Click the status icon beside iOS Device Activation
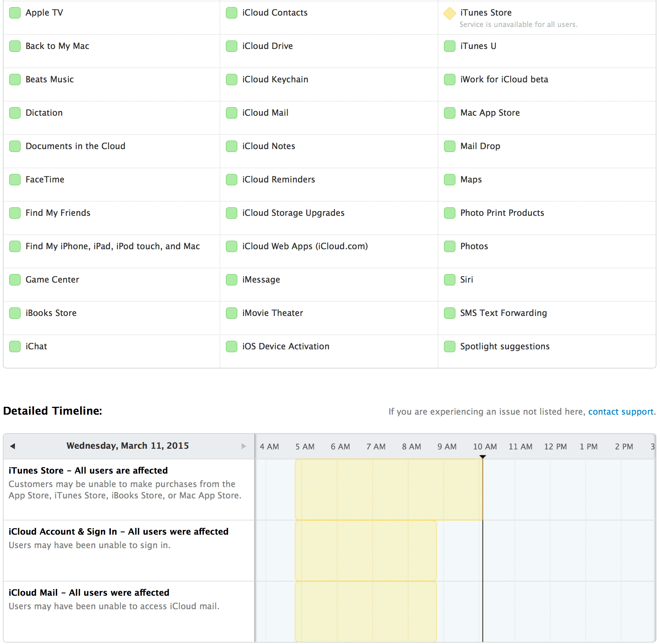The image size is (660, 644). click(232, 346)
